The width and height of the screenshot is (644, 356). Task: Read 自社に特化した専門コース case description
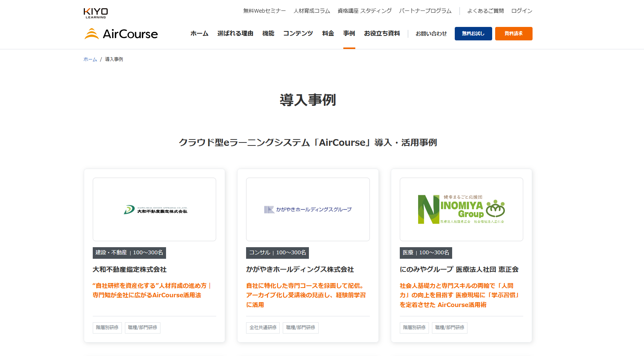coord(306,295)
